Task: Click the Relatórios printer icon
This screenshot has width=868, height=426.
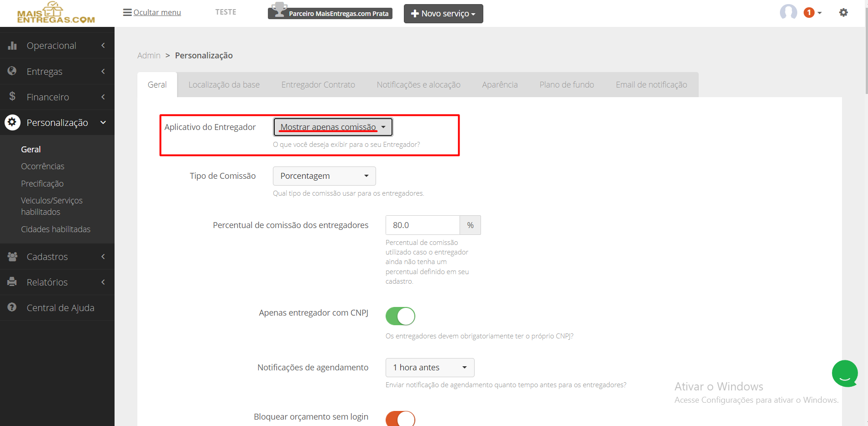Action: pyautogui.click(x=12, y=282)
